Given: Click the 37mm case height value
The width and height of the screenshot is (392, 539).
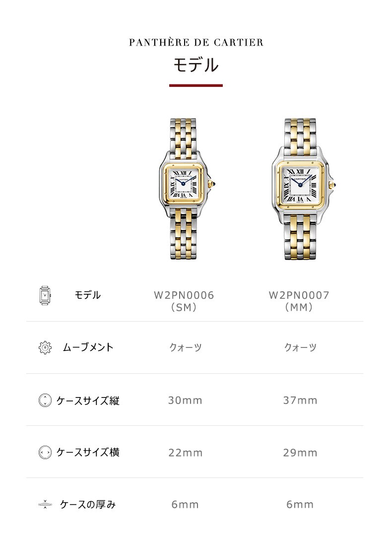Looking at the screenshot, I should pos(300,401).
